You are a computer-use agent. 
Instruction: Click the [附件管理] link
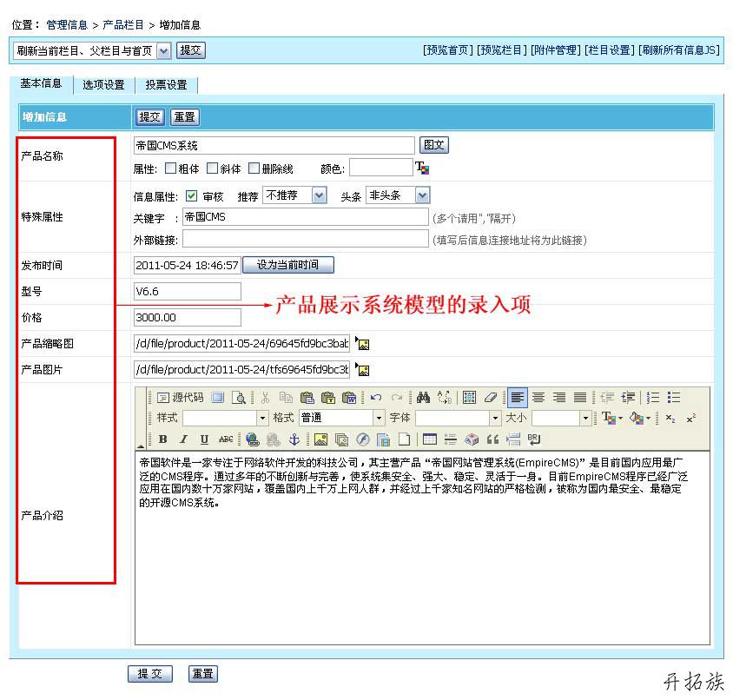pyautogui.click(x=555, y=50)
